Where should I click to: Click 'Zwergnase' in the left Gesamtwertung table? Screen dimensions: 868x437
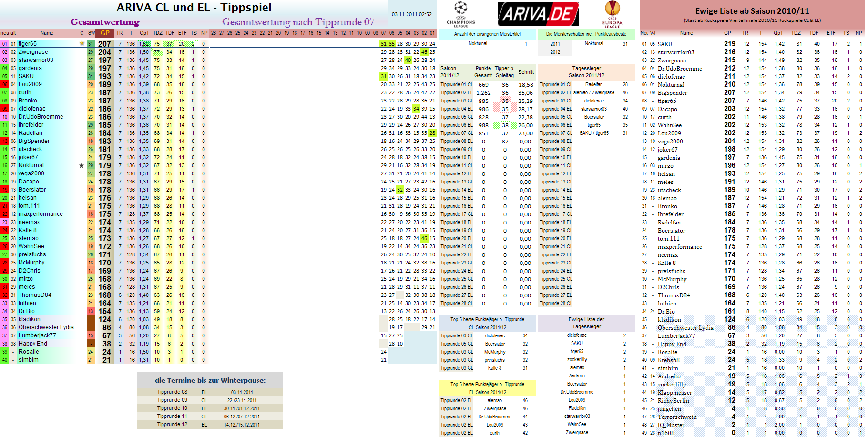33,52
